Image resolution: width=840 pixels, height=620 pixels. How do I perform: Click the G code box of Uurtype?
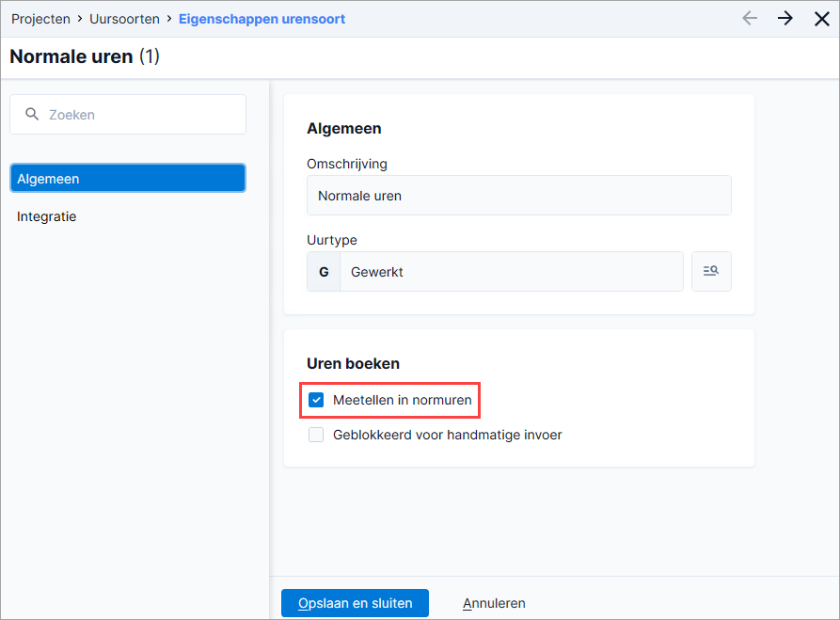(x=324, y=272)
